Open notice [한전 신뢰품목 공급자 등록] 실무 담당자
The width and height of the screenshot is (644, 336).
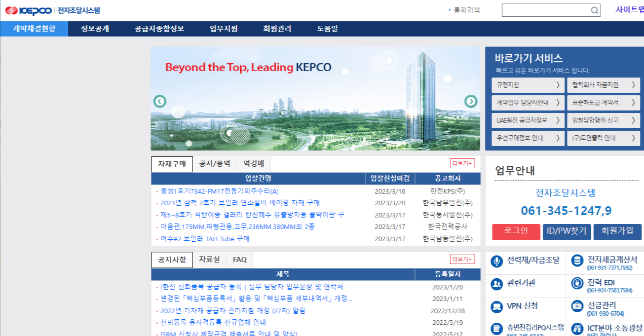(252, 287)
